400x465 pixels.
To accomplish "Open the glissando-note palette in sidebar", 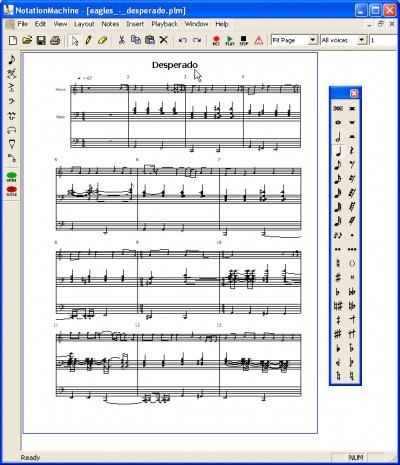I will pos(12,158).
